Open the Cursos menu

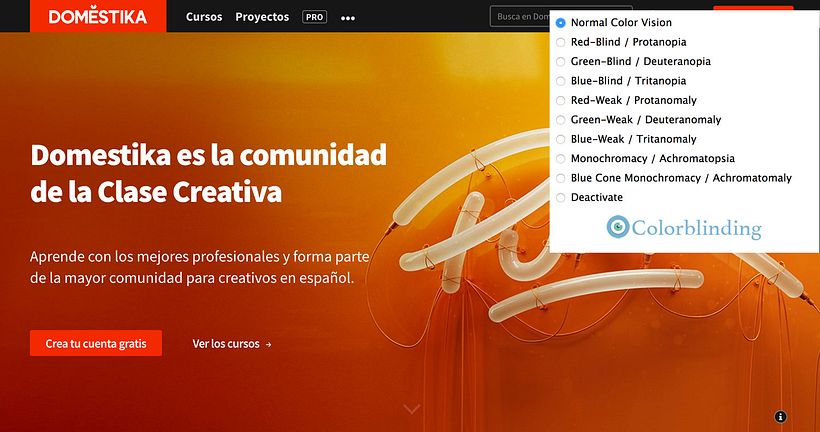click(x=204, y=17)
